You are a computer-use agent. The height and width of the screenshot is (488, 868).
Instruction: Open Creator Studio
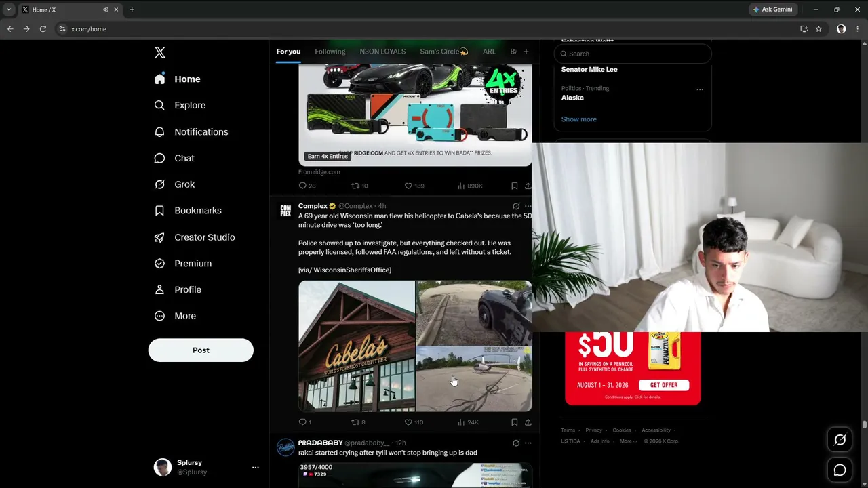pyautogui.click(x=195, y=237)
